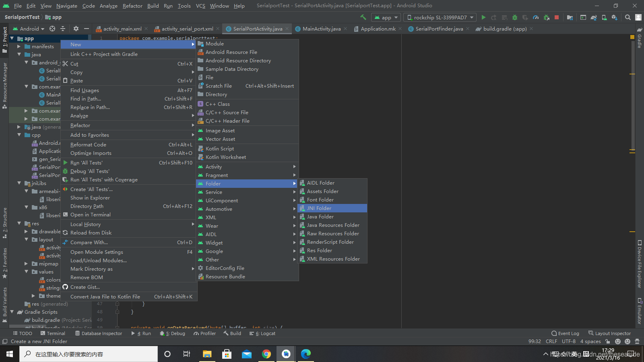644x362 pixels.
Task: Start debugging with the bug icon
Action: coord(514,17)
